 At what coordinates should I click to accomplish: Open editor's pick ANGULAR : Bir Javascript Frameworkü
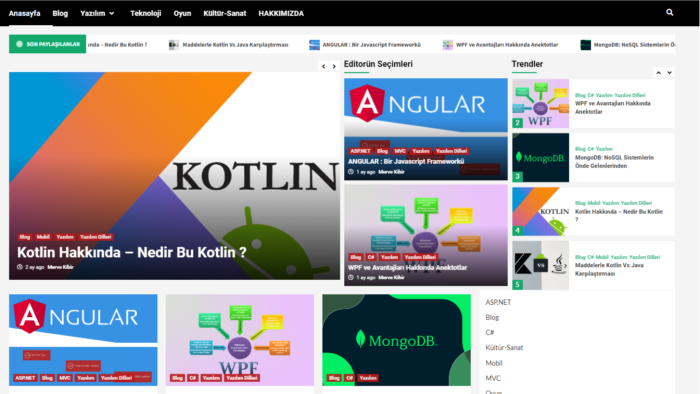pyautogui.click(x=406, y=162)
